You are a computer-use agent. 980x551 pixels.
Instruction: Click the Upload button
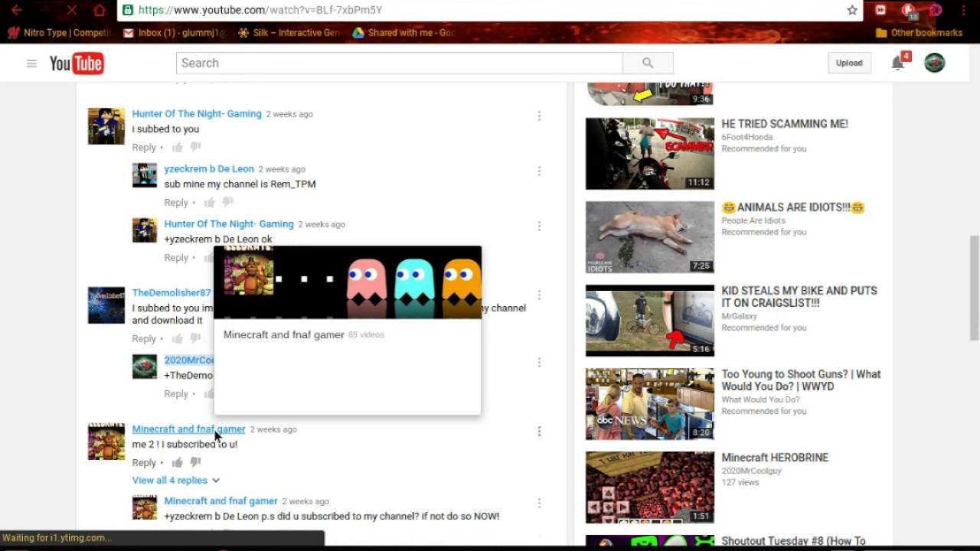(849, 63)
